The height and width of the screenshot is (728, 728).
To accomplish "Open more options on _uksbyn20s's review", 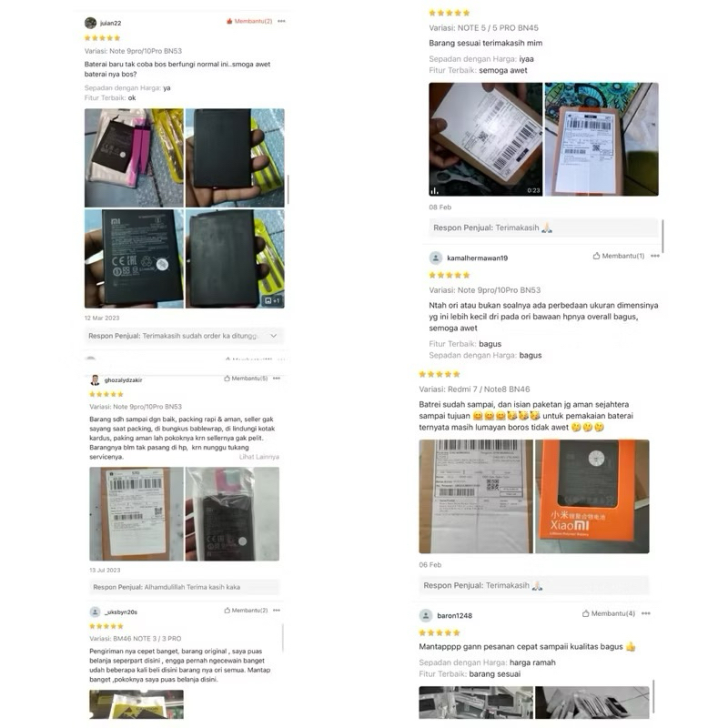I will pyautogui.click(x=277, y=610).
